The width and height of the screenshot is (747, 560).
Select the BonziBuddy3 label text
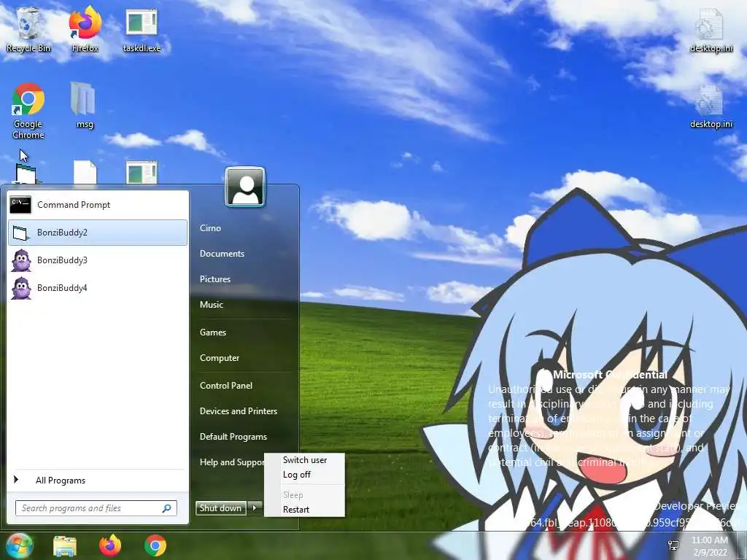63,260
